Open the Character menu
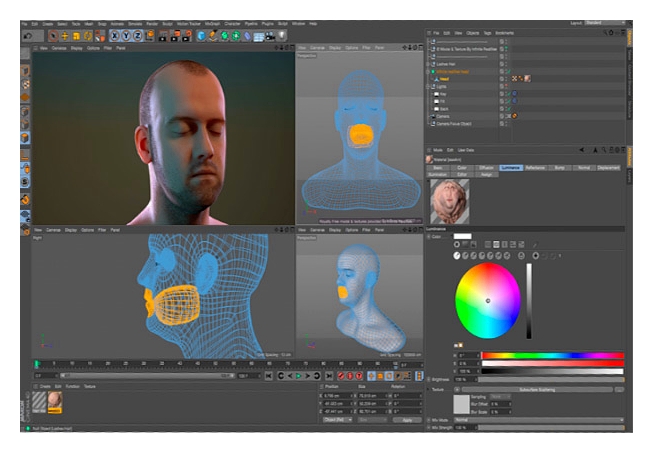The width and height of the screenshot is (653, 453). tap(232, 24)
